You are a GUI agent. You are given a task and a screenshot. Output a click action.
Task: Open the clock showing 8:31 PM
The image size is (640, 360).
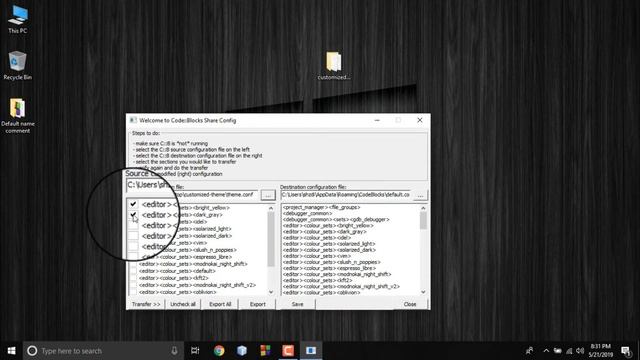click(x=600, y=351)
